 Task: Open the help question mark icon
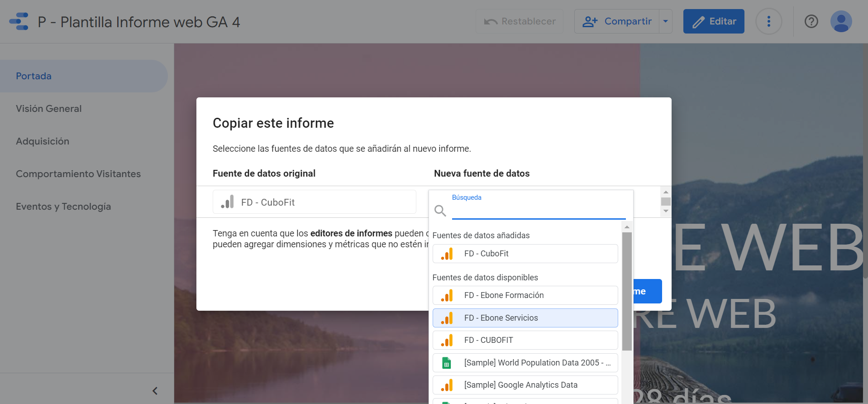[811, 21]
